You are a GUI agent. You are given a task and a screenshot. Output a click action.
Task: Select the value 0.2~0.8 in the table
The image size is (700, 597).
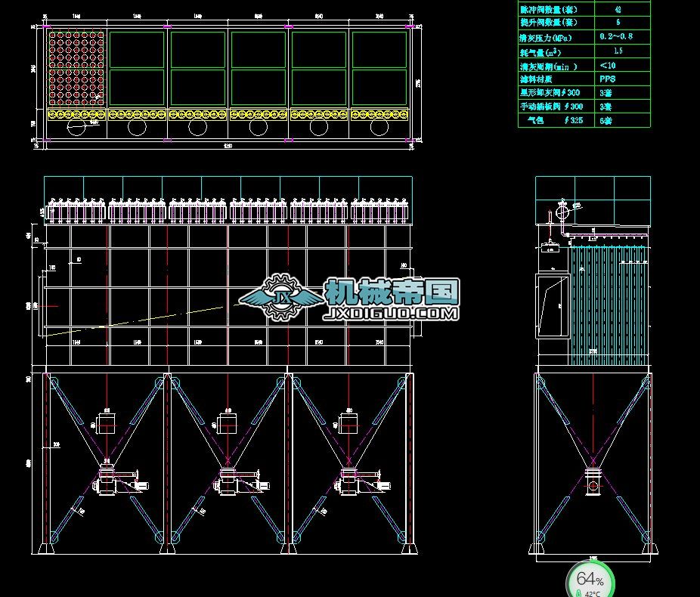point(616,36)
